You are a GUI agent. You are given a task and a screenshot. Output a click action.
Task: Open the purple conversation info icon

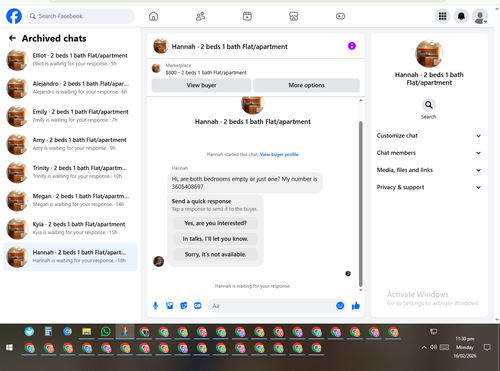tap(352, 46)
